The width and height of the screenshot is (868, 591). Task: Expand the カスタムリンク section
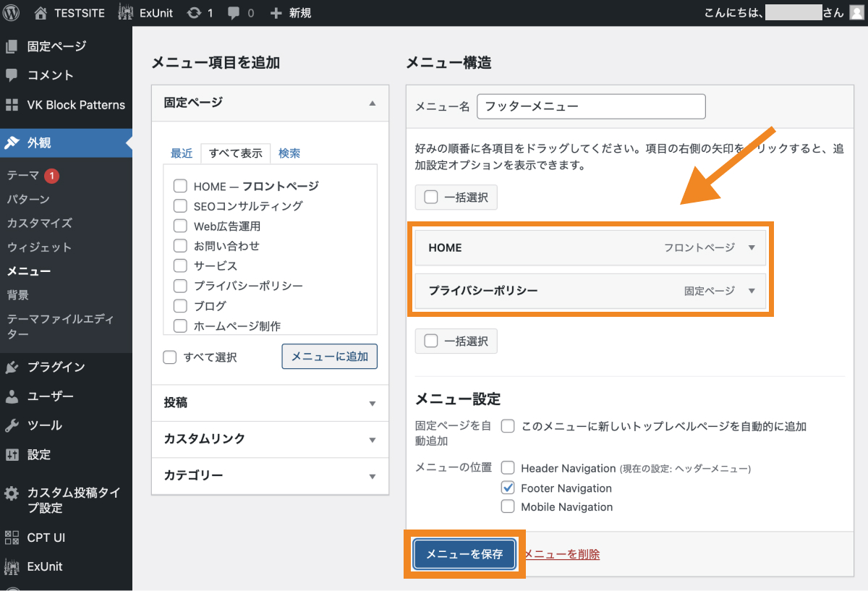[373, 440]
